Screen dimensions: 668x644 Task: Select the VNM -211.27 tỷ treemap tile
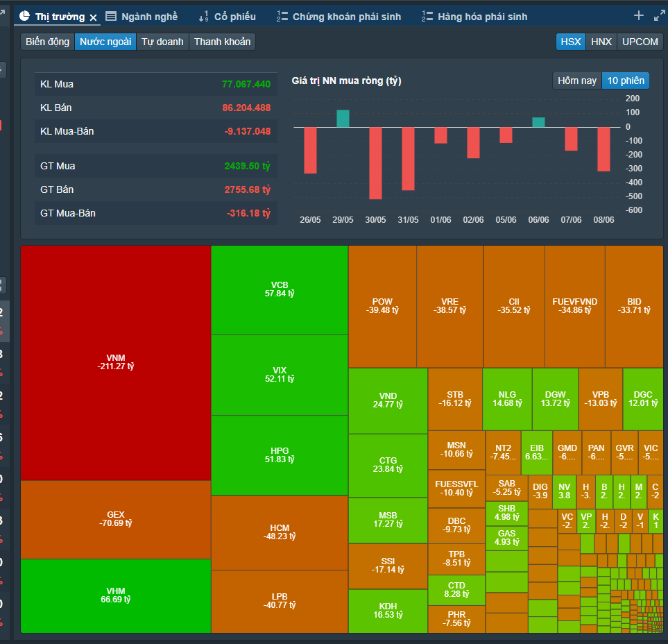116,363
